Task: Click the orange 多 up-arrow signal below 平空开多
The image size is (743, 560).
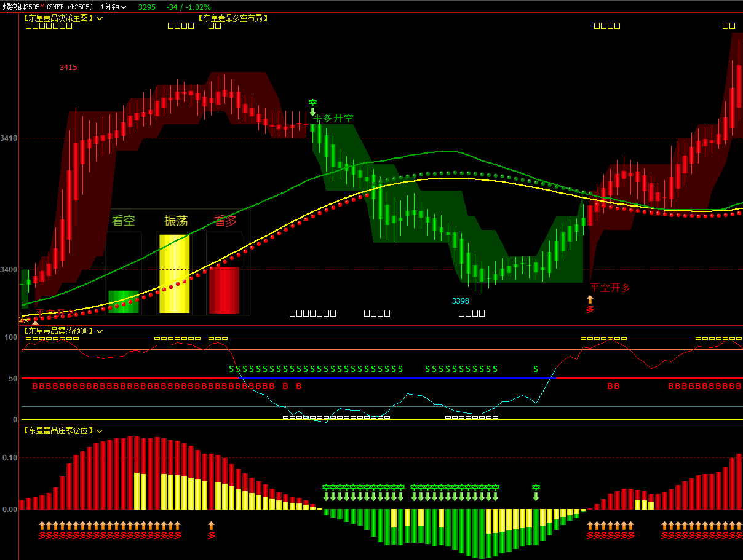Action: coord(590,304)
